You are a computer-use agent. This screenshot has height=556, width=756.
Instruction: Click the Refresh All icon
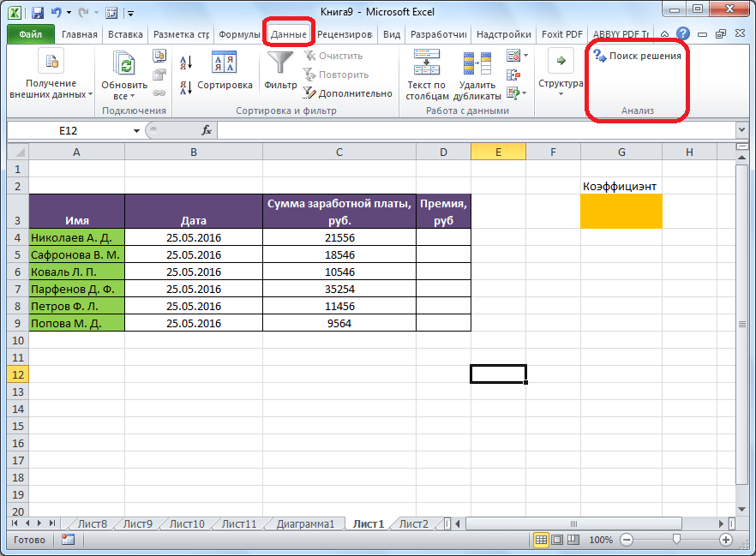(125, 64)
